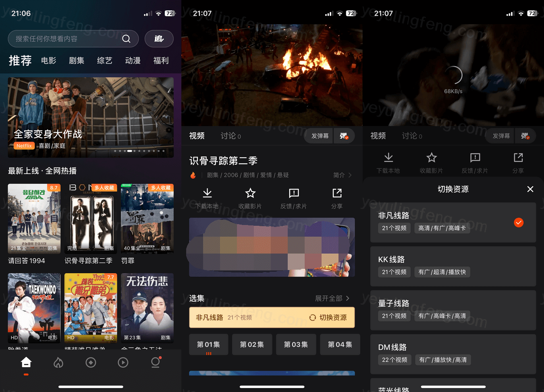Image resolution: width=544 pixels, height=392 pixels.
Task: Tap the 有广/超清/播放快 tag
Action: tap(442, 272)
